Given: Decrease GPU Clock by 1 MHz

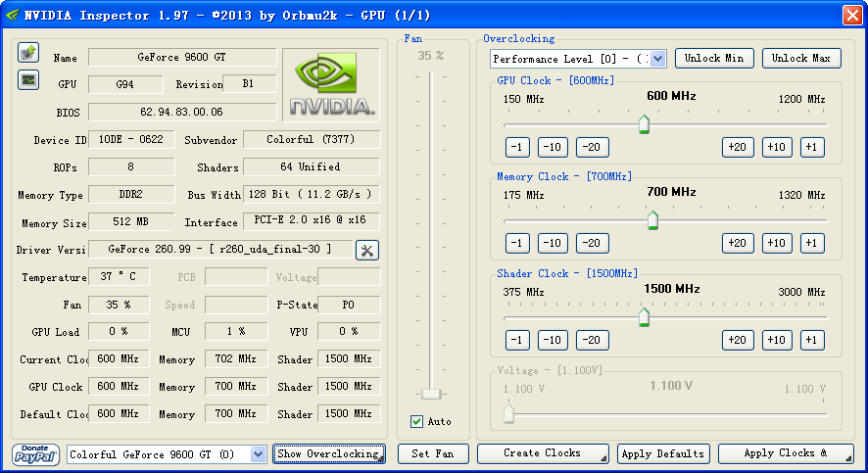Looking at the screenshot, I should (x=517, y=147).
